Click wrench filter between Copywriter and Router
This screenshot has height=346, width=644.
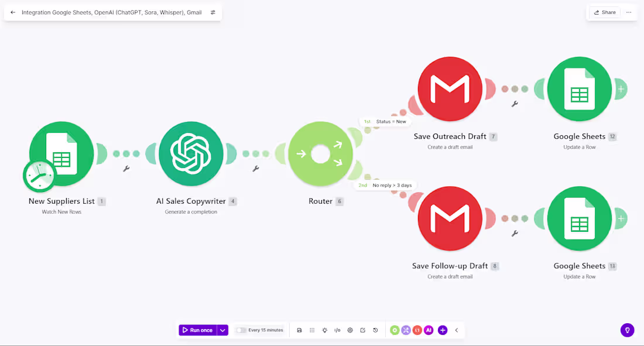(256, 169)
